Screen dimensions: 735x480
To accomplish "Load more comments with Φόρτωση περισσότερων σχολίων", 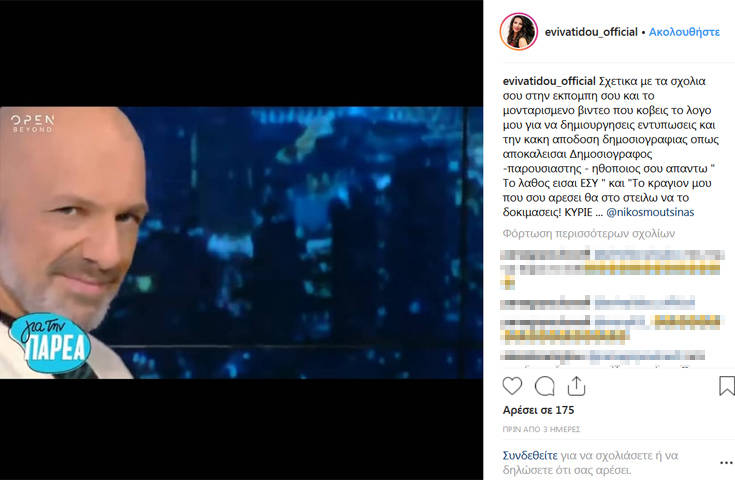I will pos(589,233).
